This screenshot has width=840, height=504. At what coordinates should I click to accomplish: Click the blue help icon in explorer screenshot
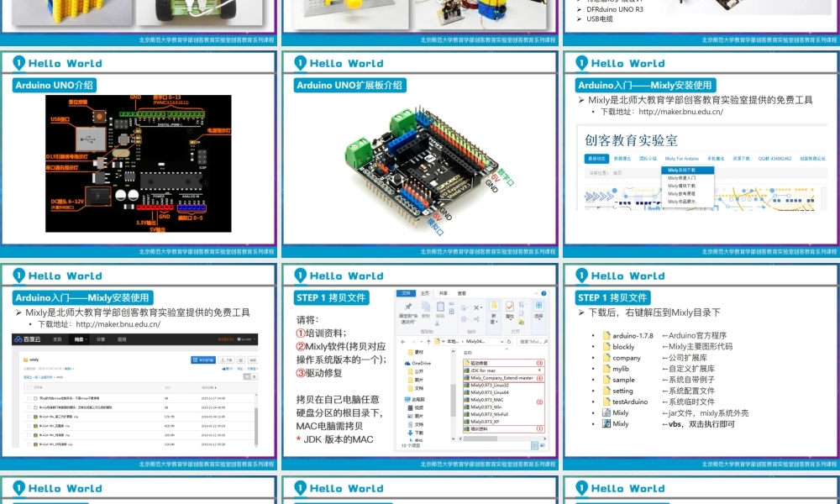[x=543, y=293]
